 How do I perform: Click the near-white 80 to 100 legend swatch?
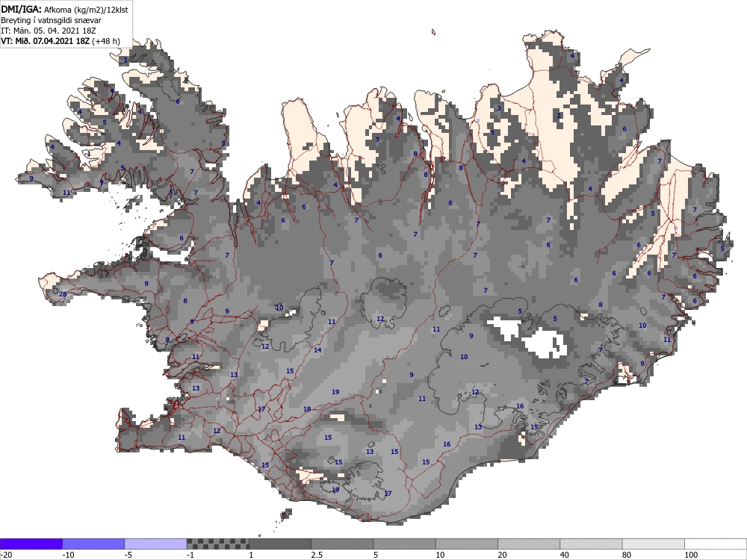653,544
